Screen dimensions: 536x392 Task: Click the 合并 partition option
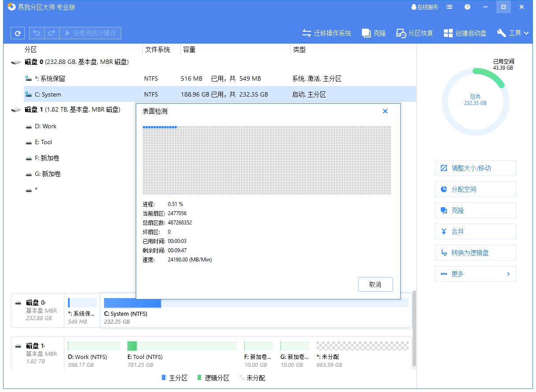click(475, 231)
